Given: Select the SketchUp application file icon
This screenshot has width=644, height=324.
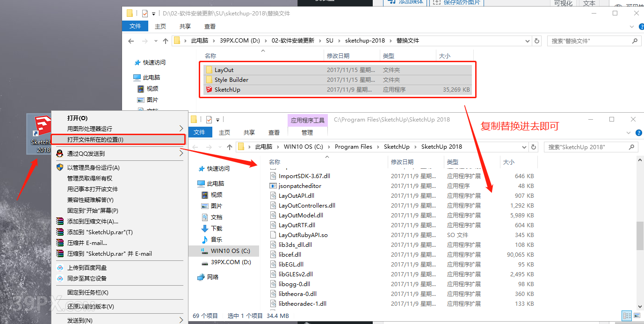Looking at the screenshot, I should point(209,90).
